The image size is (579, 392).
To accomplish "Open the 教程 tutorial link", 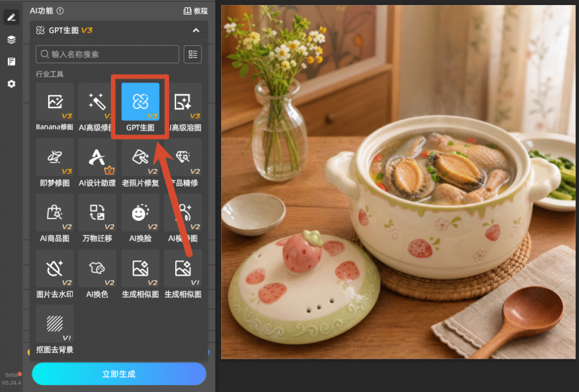I will coord(196,11).
